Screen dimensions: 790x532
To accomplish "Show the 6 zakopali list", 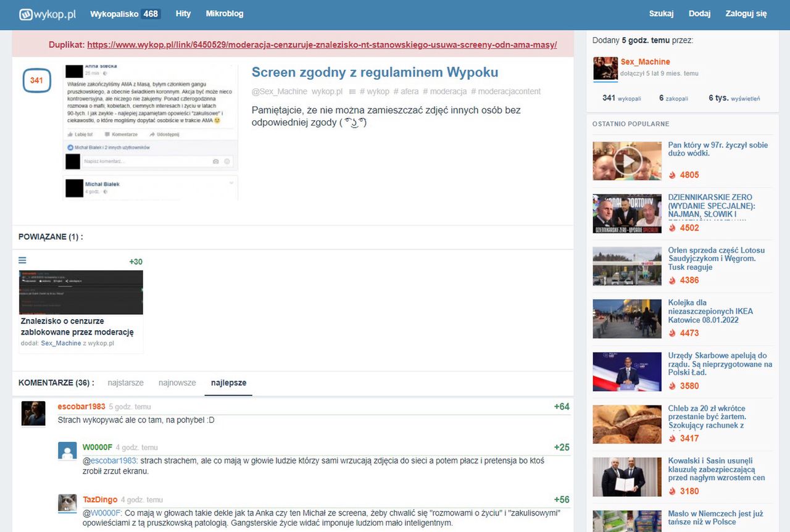I will 673,98.
